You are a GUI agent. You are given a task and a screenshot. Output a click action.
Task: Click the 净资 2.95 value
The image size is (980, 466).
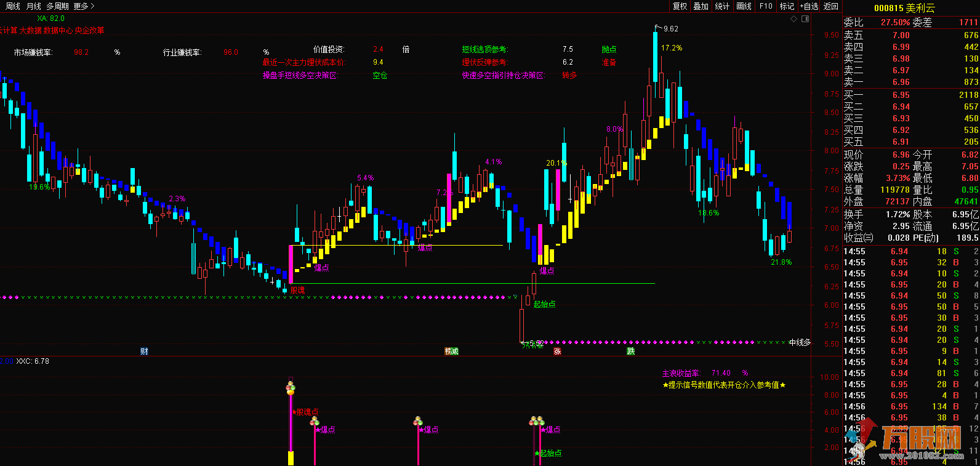click(x=901, y=226)
